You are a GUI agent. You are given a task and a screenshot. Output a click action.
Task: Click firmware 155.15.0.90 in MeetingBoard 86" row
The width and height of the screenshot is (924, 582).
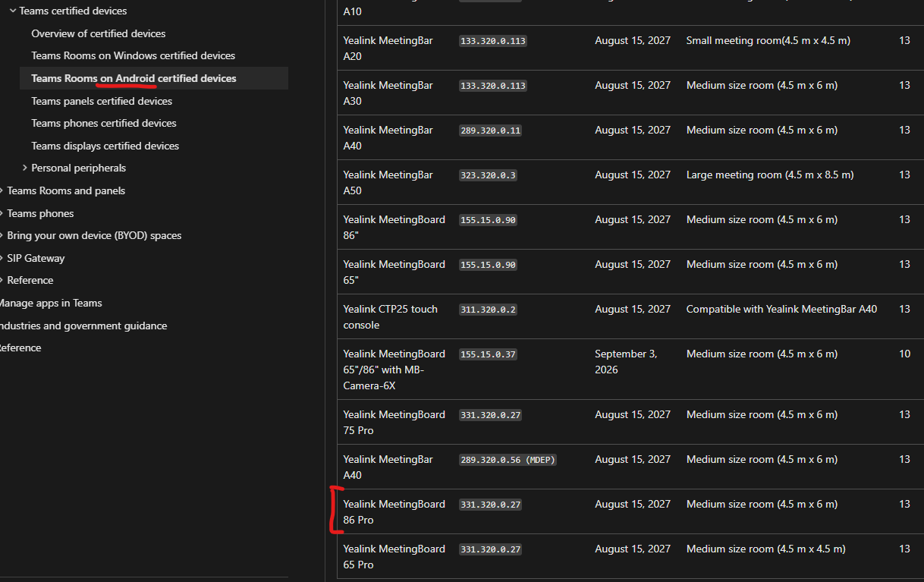tap(488, 220)
